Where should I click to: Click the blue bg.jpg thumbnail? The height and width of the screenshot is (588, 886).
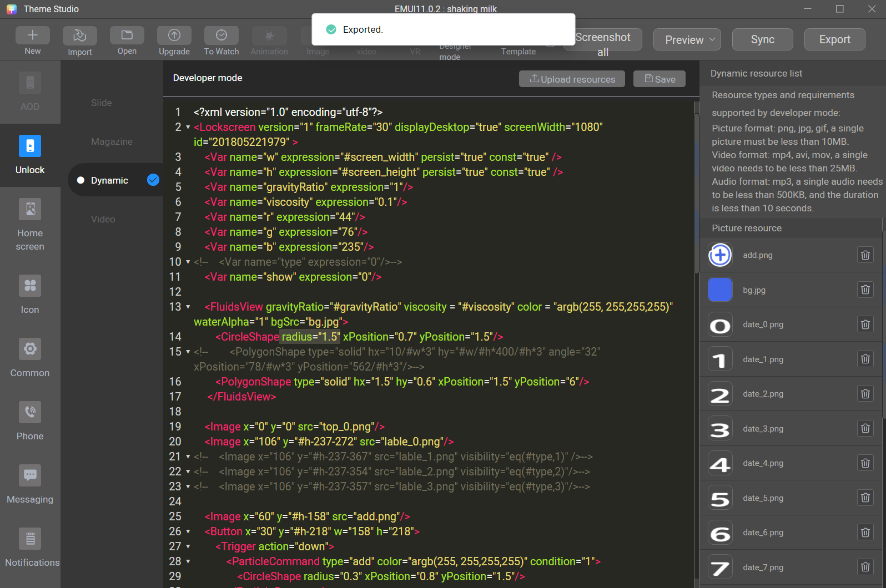point(720,290)
